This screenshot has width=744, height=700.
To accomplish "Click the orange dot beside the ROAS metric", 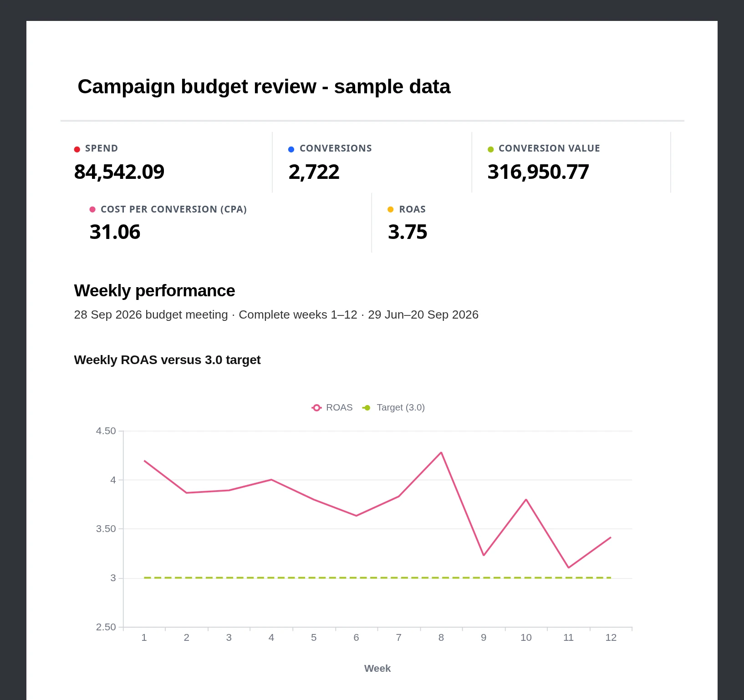I will 390,209.
